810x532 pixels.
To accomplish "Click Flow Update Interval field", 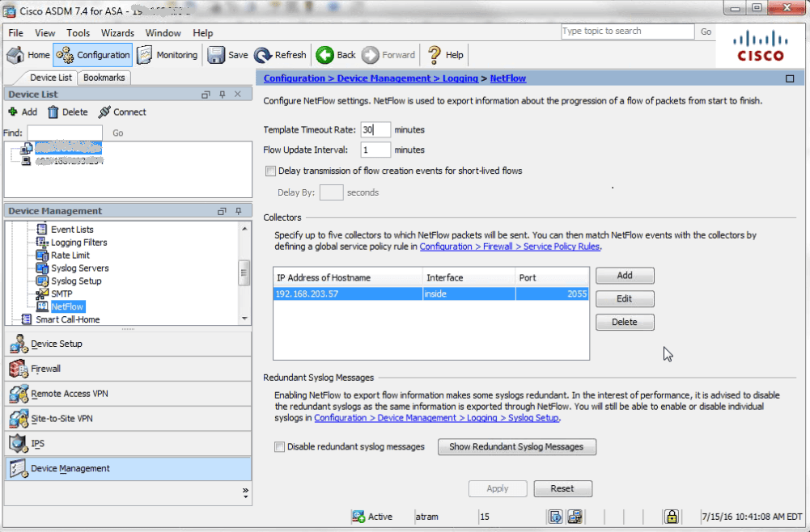I will pos(375,150).
